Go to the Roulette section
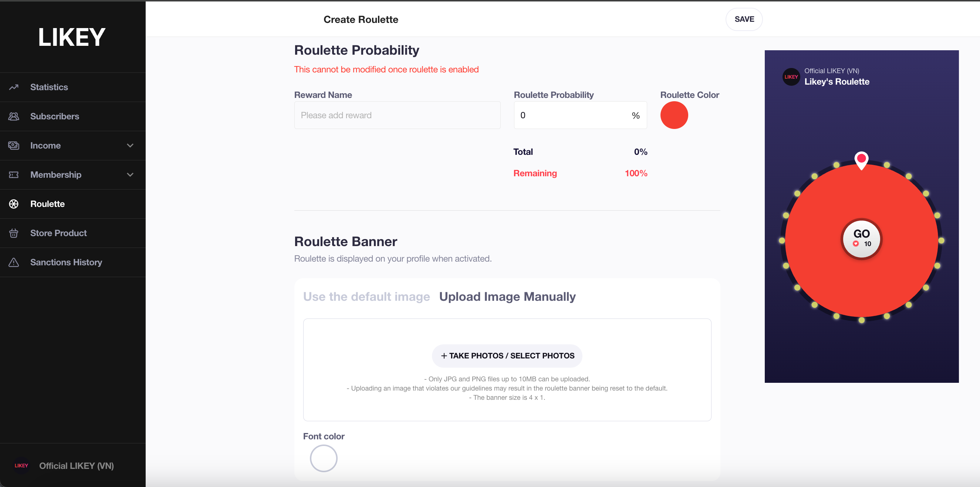Image resolution: width=980 pixels, height=487 pixels. [x=72, y=204]
